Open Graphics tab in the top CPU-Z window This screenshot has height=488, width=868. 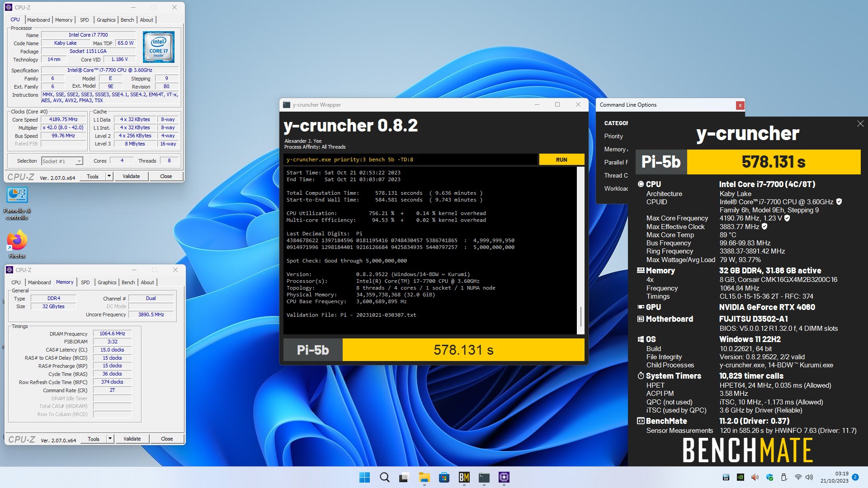point(106,20)
